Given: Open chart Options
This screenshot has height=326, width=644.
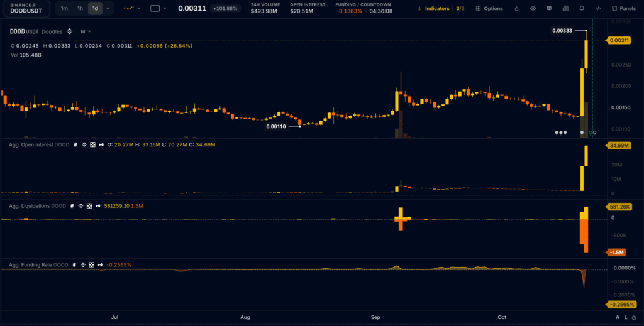Looking at the screenshot, I should tap(489, 8).
